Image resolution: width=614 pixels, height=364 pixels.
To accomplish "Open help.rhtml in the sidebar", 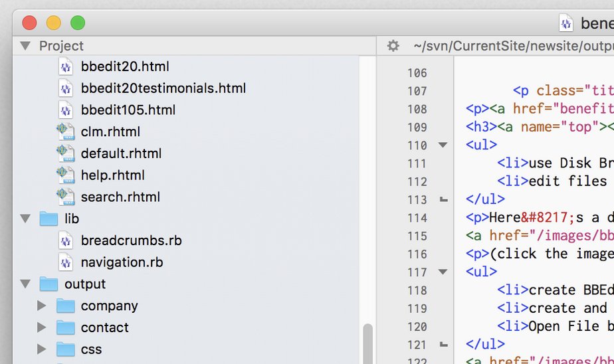I will pos(113,175).
